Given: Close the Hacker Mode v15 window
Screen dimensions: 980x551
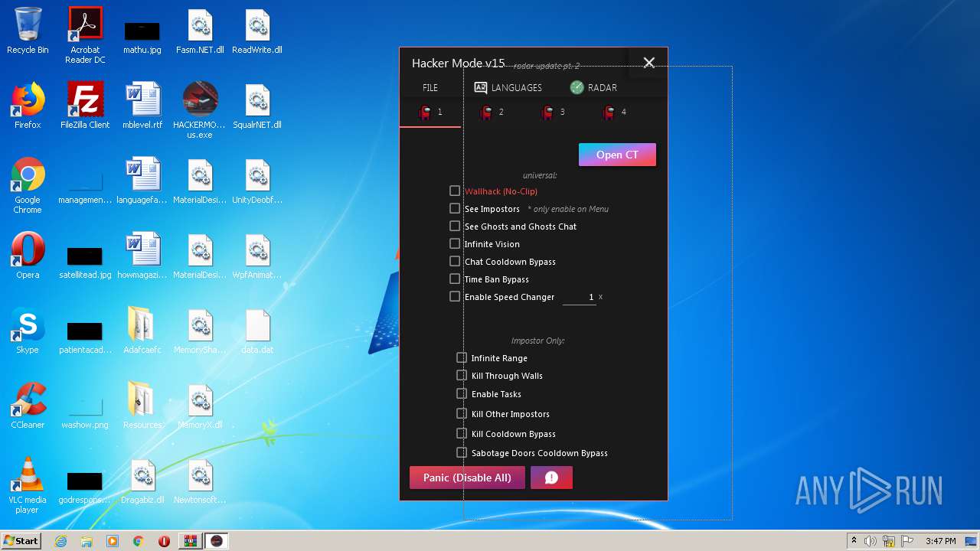Looking at the screenshot, I should pyautogui.click(x=648, y=63).
